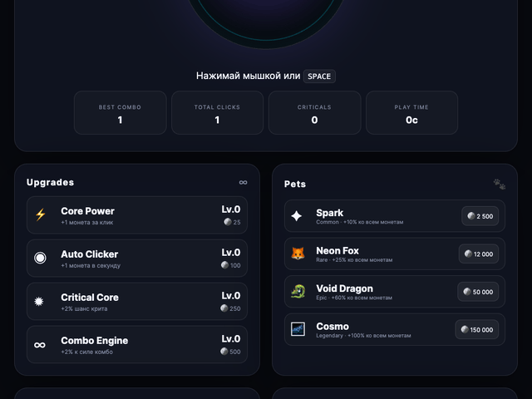Click the coin icon beside Critical Core's 250
Screen dimensions: 532x399
coord(224,308)
